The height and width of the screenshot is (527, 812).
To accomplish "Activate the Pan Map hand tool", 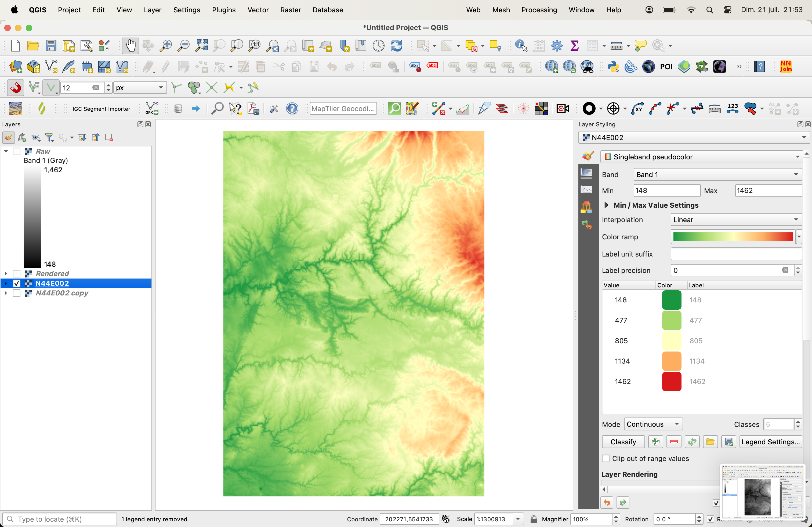I will pos(131,46).
